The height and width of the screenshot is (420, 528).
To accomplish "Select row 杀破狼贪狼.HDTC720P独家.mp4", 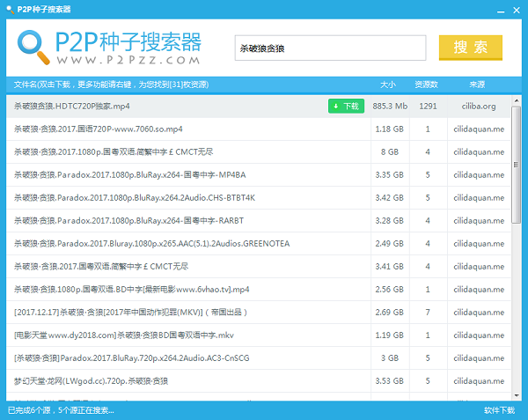I will pyautogui.click(x=258, y=106).
